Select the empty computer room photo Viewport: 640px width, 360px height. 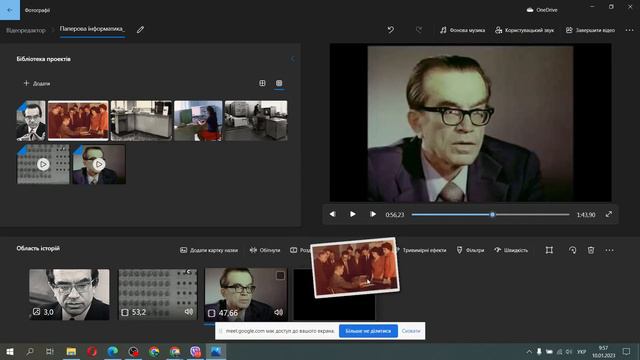point(141,120)
